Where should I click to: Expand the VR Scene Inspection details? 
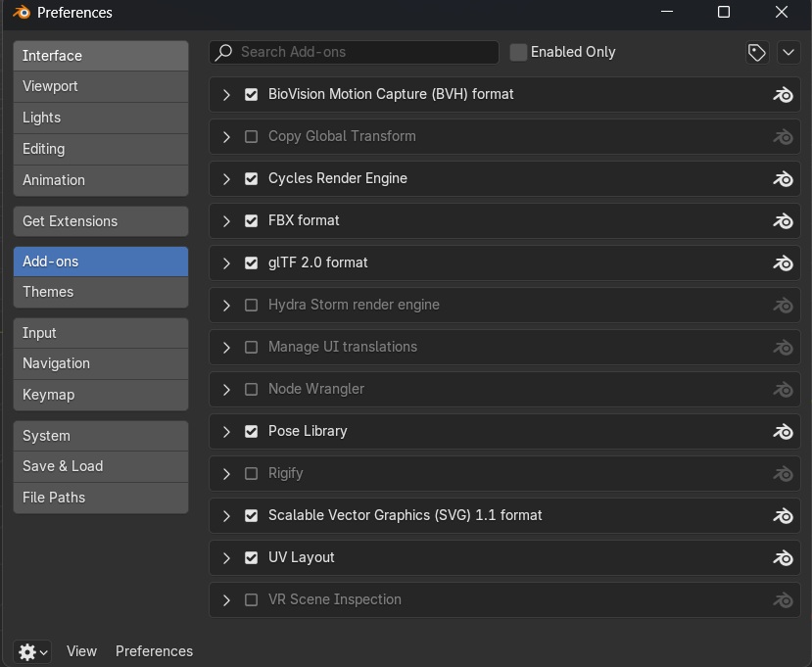click(x=226, y=600)
